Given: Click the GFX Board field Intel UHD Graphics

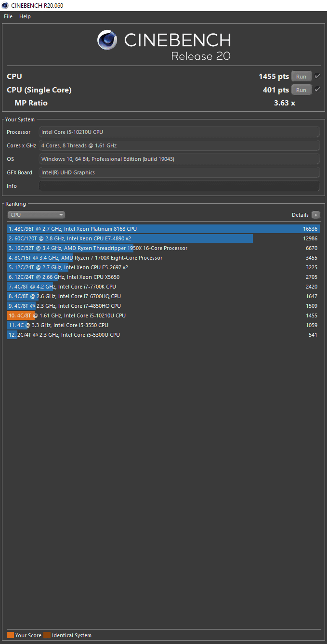Looking at the screenshot, I should pyautogui.click(x=179, y=172).
